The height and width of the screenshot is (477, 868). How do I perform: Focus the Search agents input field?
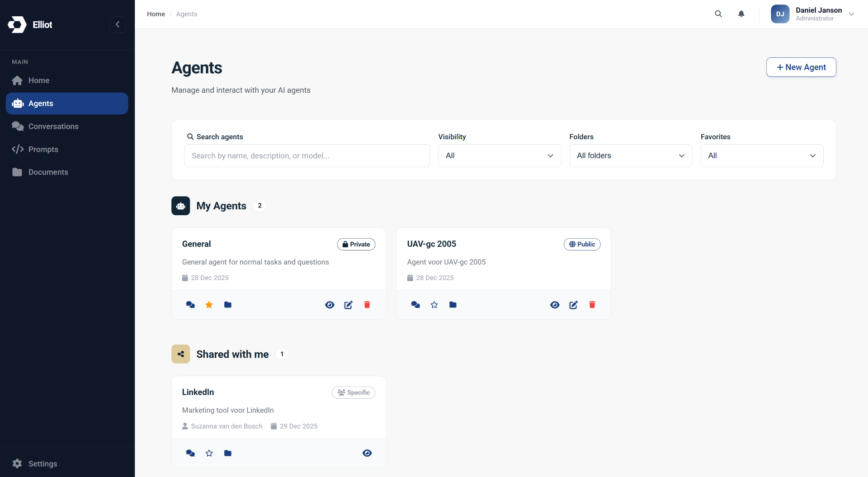307,156
